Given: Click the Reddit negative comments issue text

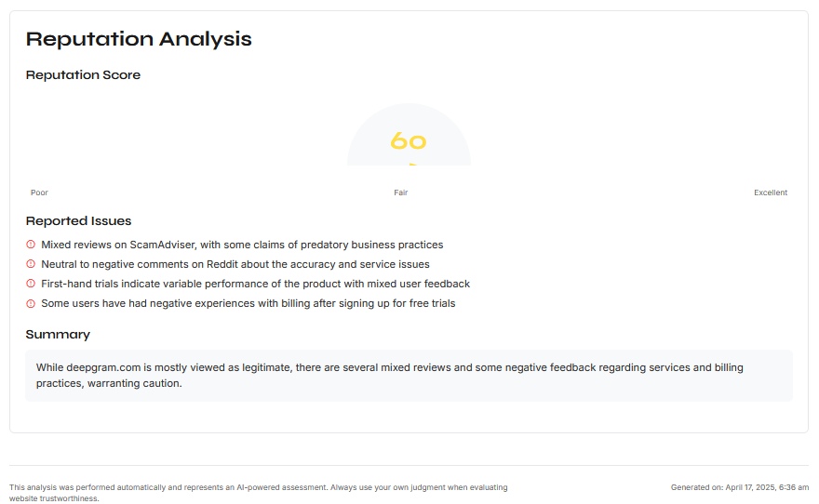Looking at the screenshot, I should [235, 264].
